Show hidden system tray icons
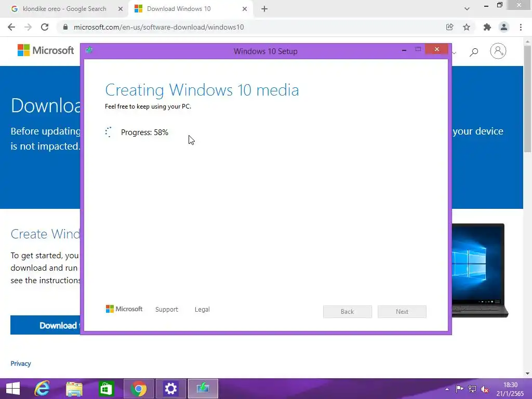Screen dimensions: 532x399 click(x=447, y=389)
